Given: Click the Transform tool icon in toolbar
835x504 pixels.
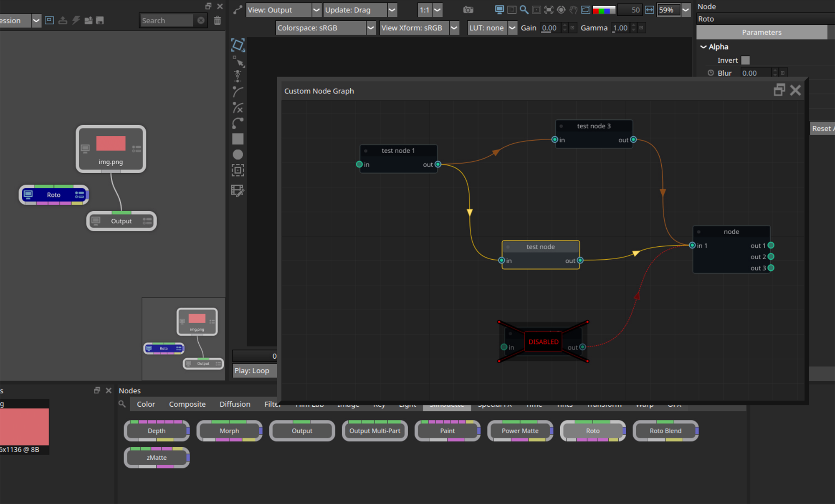Looking at the screenshot, I should 238,44.
